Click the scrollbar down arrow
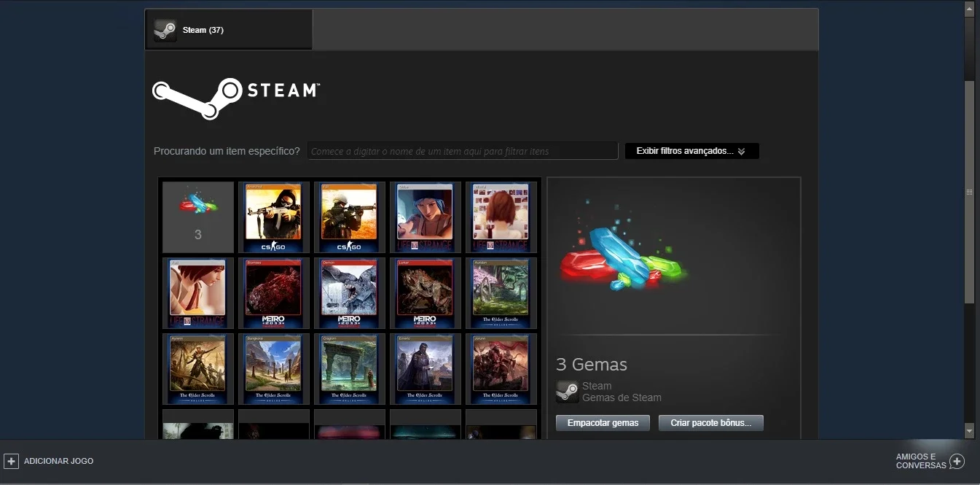Image resolution: width=980 pixels, height=485 pixels. pos(969,431)
